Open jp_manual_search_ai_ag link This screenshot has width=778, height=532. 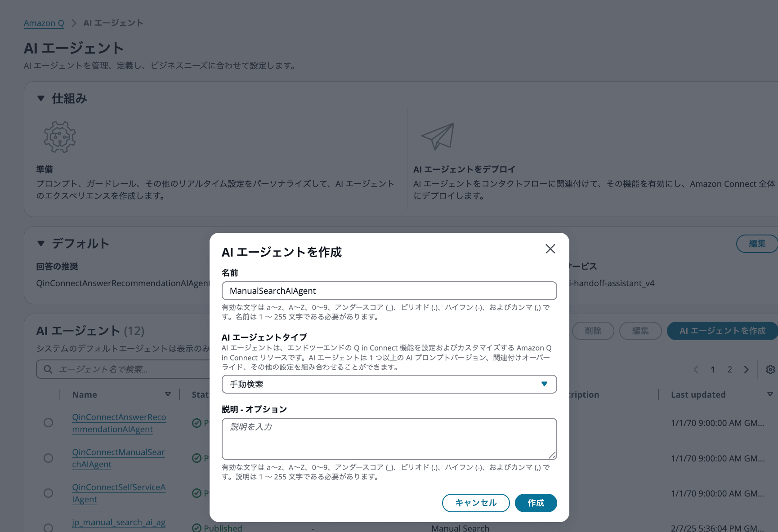pos(119,523)
